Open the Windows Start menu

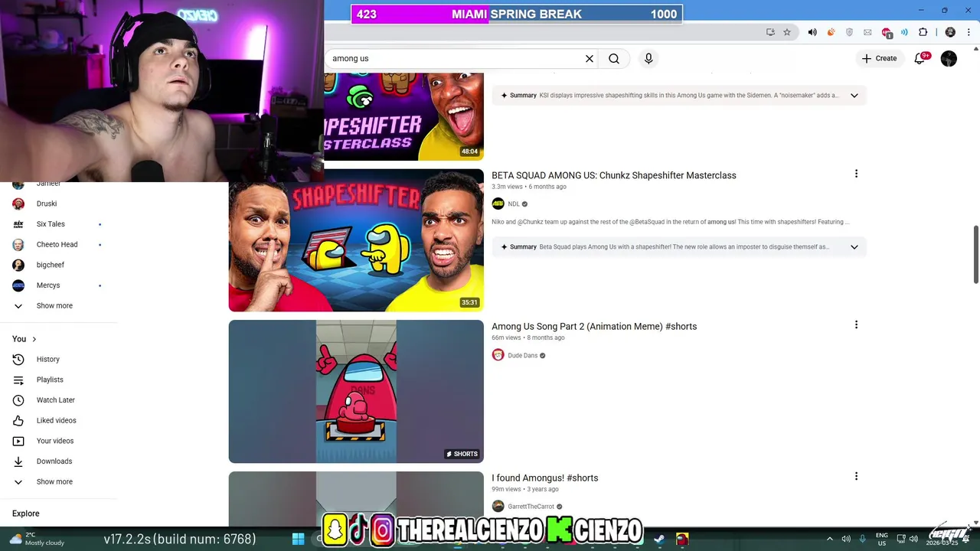tap(298, 539)
